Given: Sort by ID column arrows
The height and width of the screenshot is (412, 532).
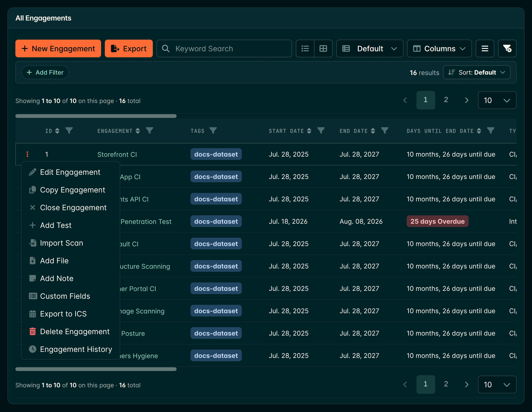Looking at the screenshot, I should pyautogui.click(x=57, y=131).
